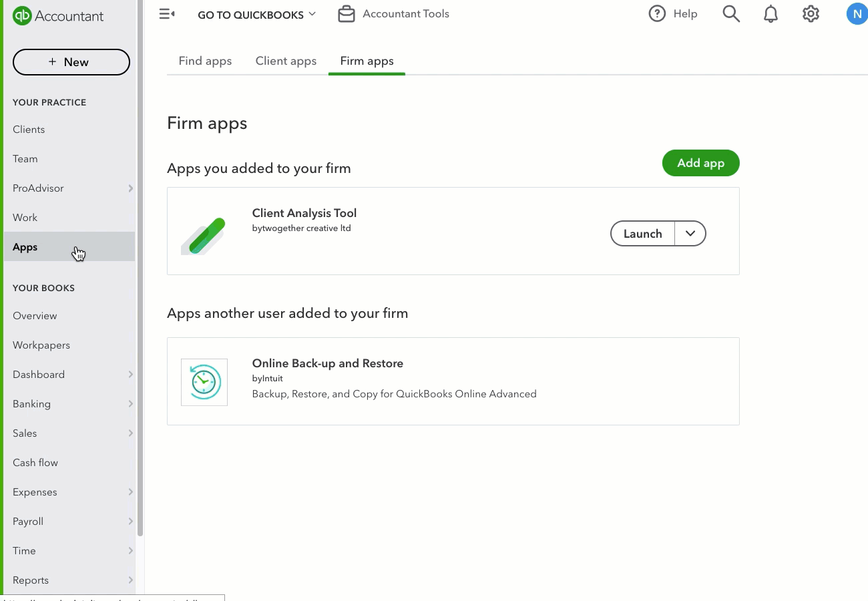Click the sidebar vertical scrollbar

pos(140,267)
